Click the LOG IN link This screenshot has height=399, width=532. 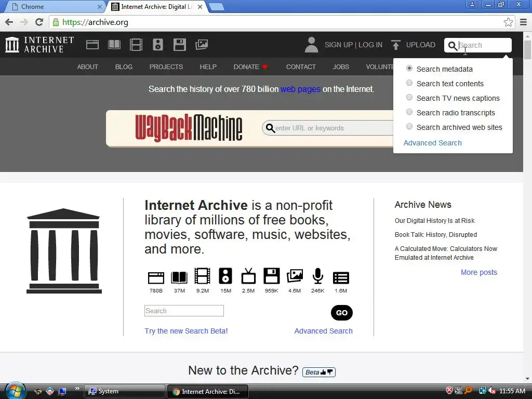tap(370, 45)
